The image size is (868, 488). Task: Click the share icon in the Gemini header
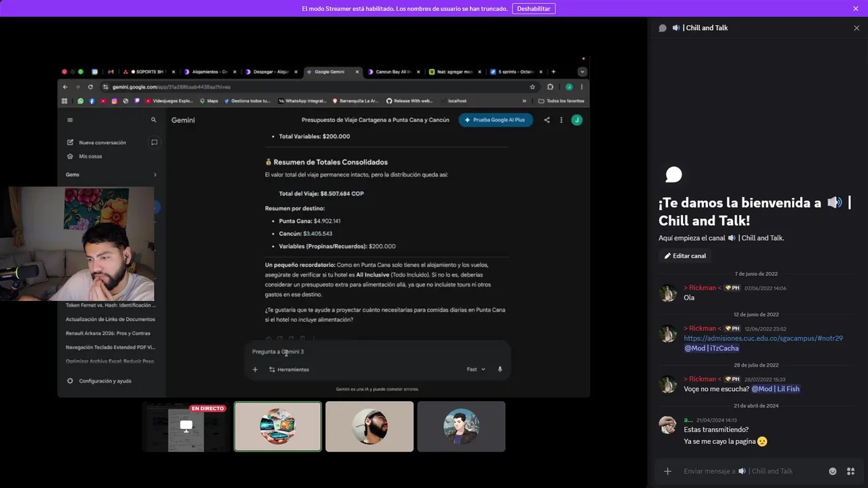pos(547,120)
